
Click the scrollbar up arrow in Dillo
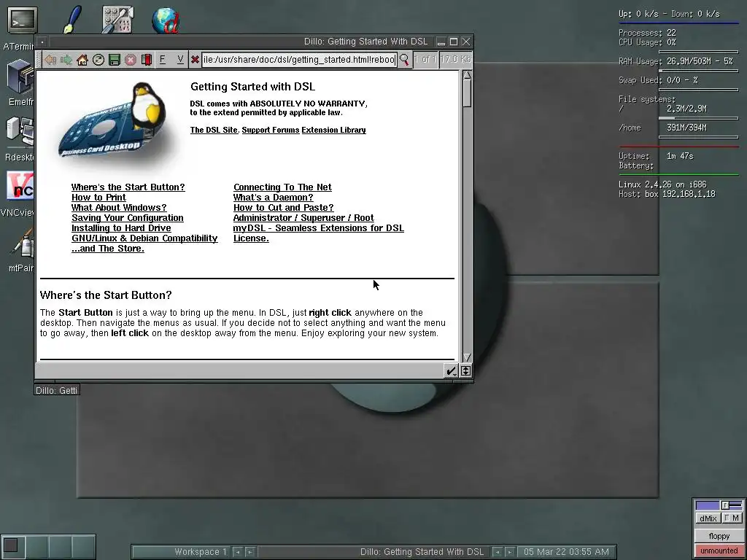[467, 75]
